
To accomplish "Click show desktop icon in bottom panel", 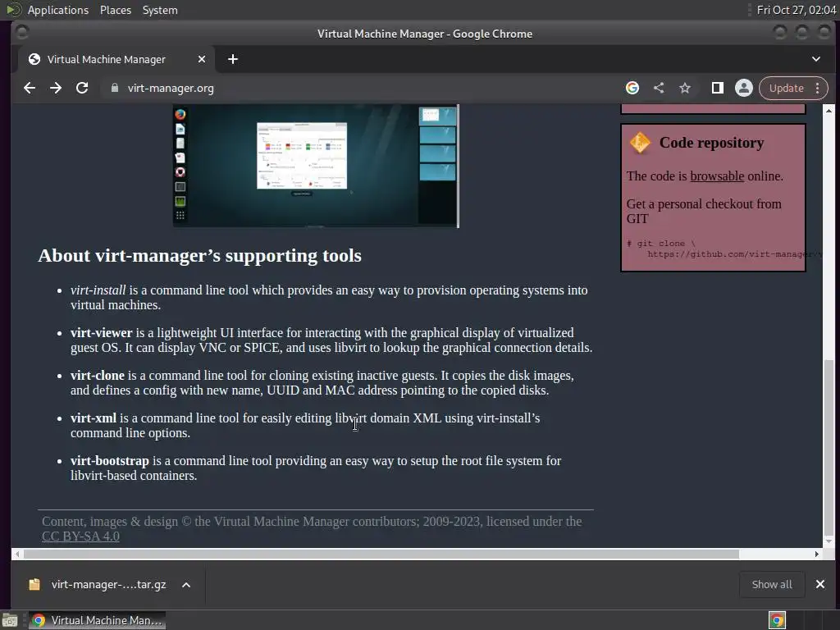I will coord(10,620).
